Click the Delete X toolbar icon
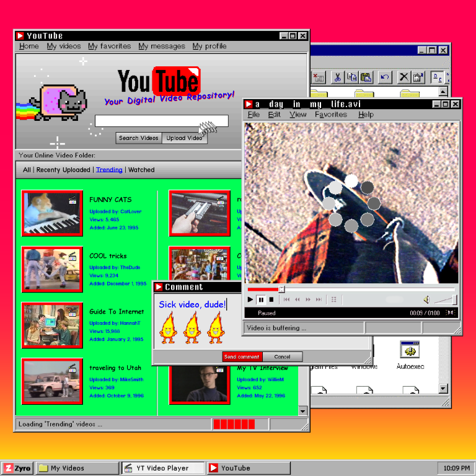Screen dimensions: 476x476 point(403,77)
